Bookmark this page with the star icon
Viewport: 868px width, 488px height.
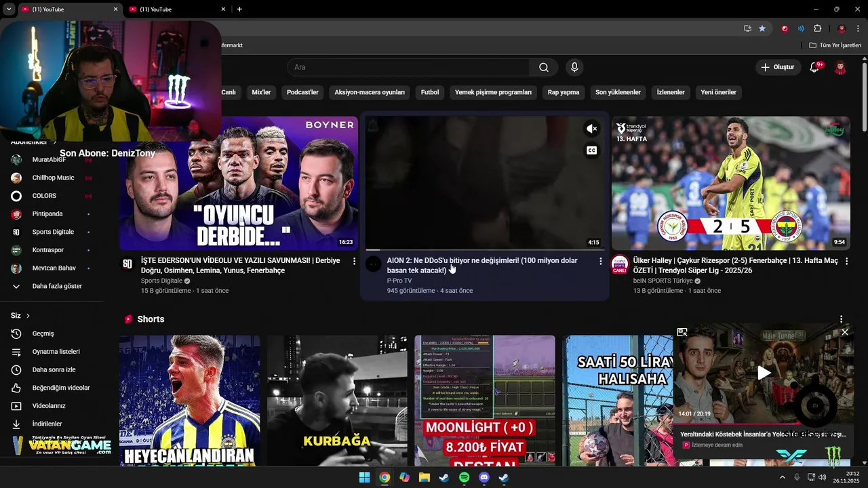click(x=762, y=28)
